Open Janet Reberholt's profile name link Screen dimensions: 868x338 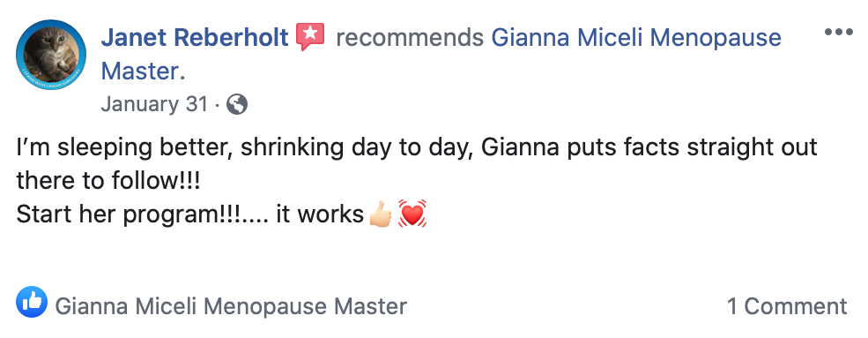(195, 38)
